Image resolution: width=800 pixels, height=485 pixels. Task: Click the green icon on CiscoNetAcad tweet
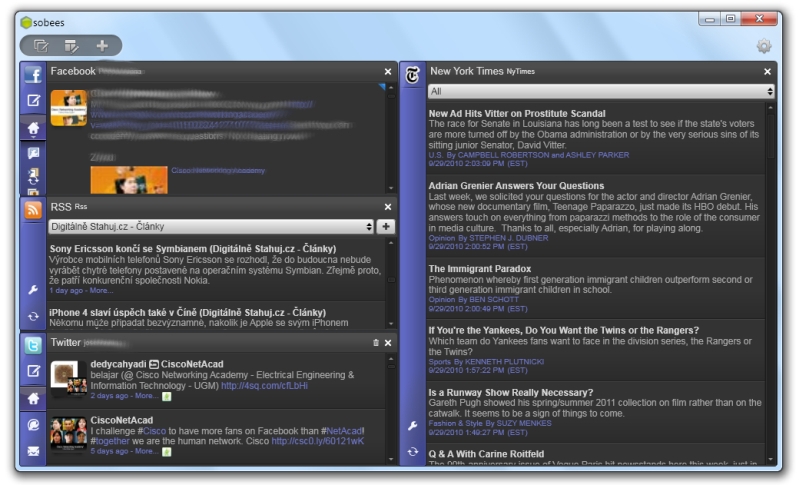(166, 451)
